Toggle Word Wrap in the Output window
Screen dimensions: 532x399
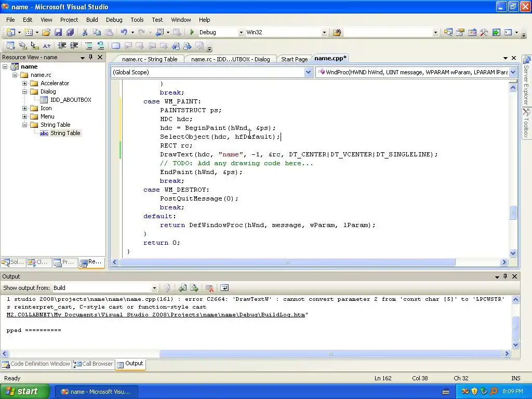pos(224,288)
